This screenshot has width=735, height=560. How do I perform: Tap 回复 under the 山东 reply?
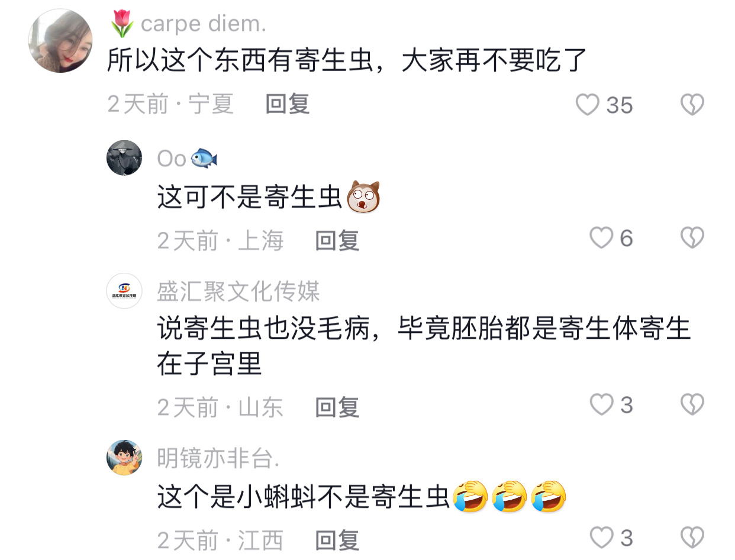[337, 407]
